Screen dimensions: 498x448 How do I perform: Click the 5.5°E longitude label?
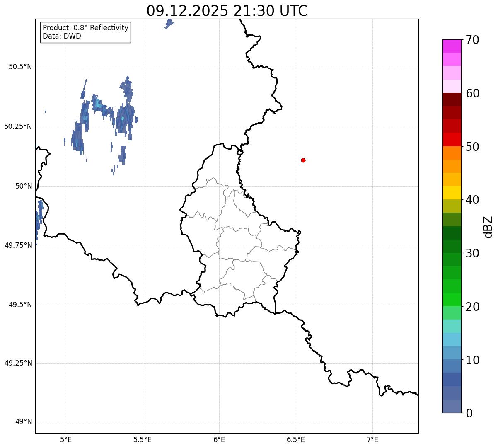(143, 440)
